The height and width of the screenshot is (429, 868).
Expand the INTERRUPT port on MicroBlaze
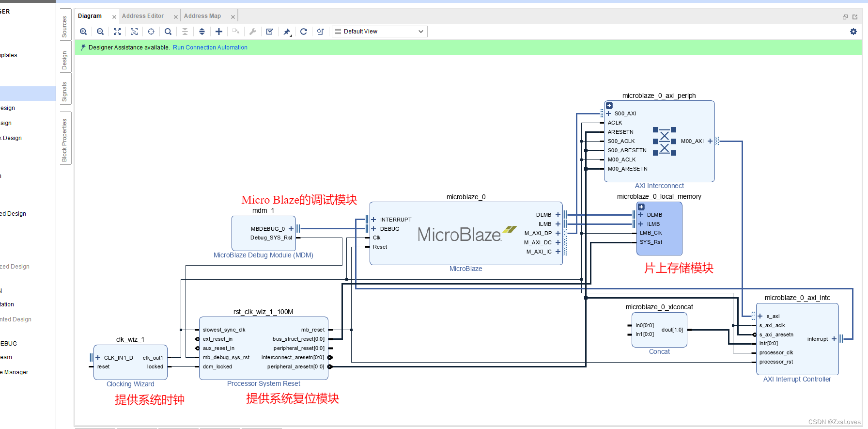(373, 220)
